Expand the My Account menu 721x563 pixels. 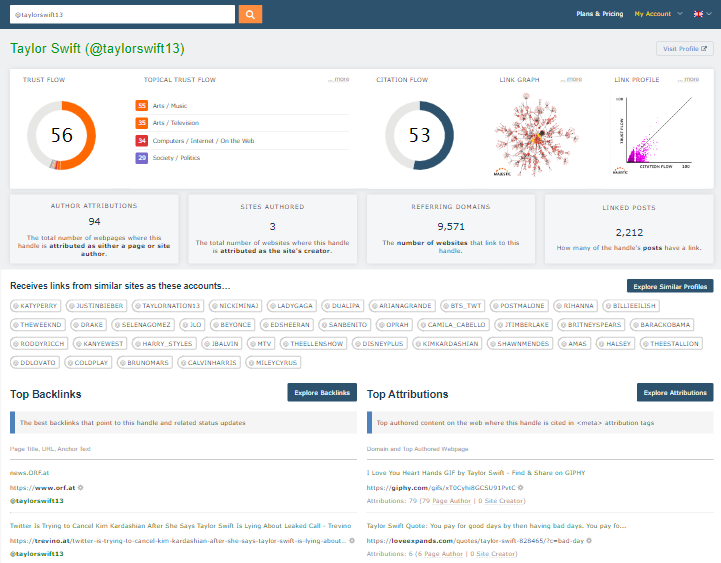point(656,14)
